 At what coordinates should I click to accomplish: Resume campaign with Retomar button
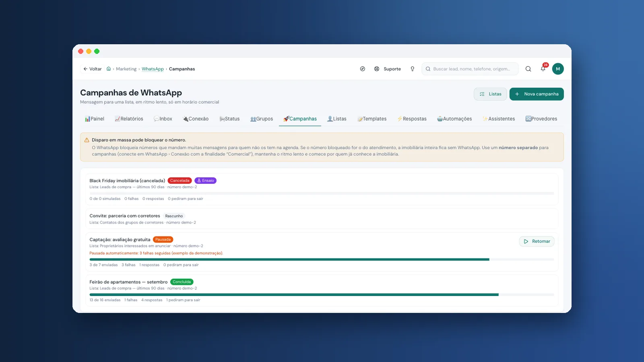pos(537,241)
